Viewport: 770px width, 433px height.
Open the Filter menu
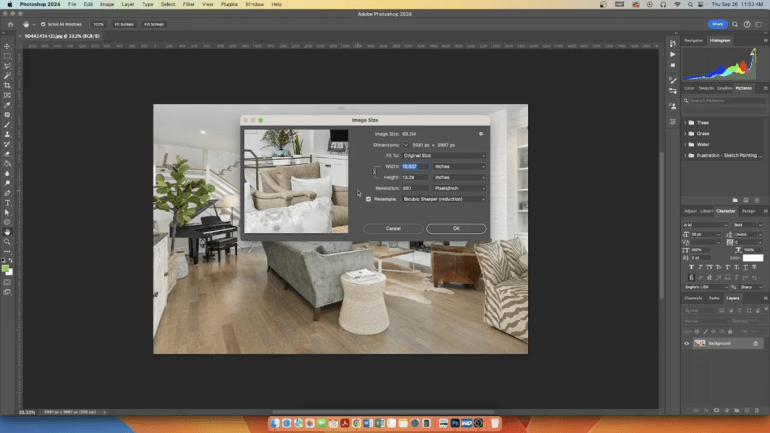[x=188, y=4]
